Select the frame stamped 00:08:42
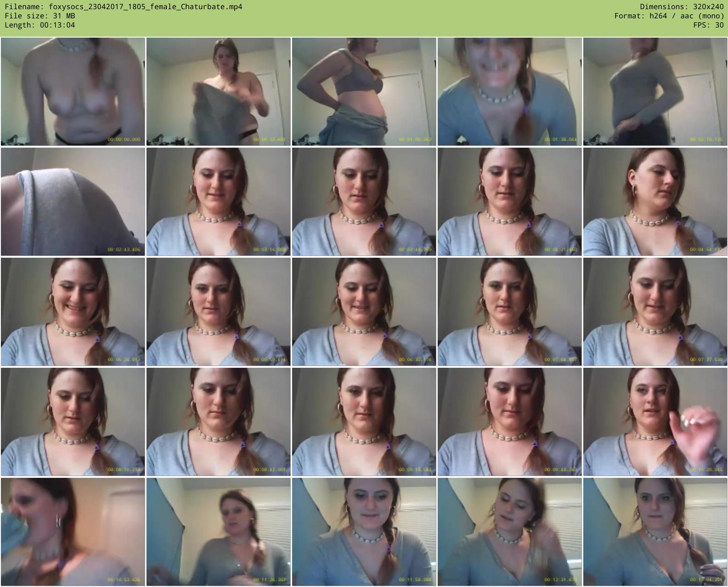 [218, 422]
